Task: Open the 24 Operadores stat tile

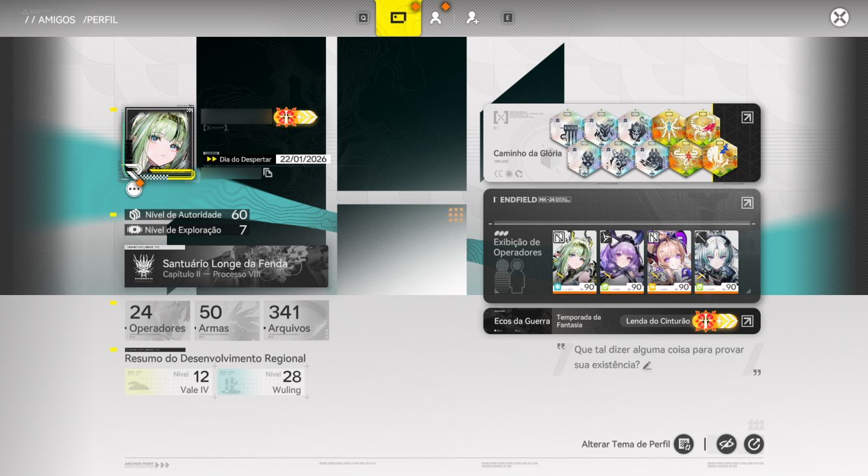Action: pos(157,320)
